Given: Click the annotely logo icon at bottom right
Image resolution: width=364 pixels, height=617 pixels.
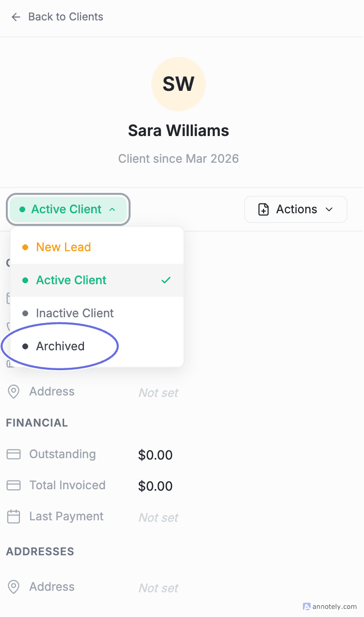Looking at the screenshot, I should 306,607.
